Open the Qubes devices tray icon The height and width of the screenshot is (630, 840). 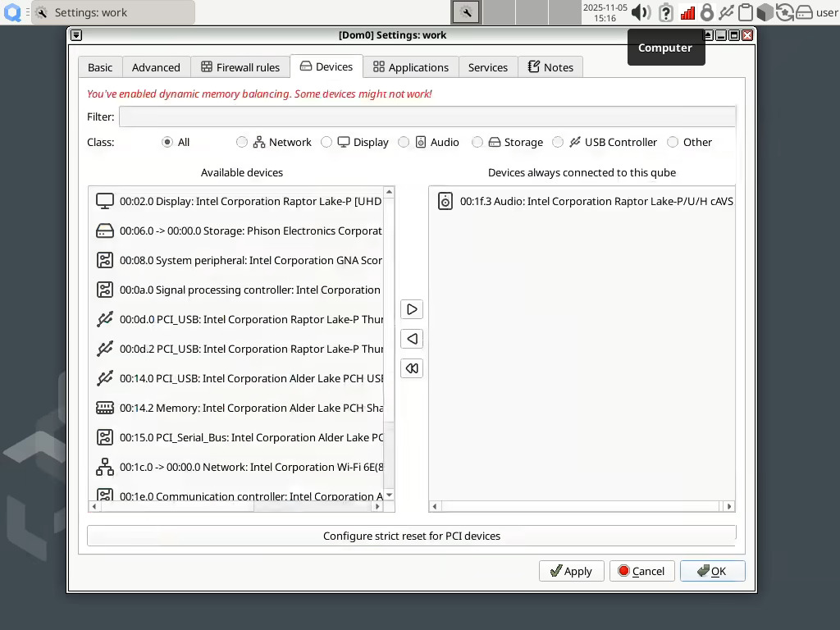click(x=727, y=12)
